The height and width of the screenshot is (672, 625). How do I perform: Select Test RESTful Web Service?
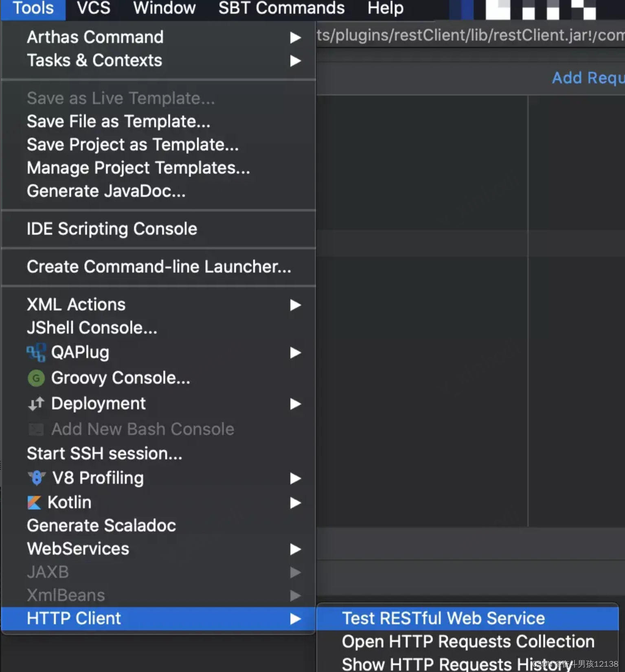[x=467, y=618]
